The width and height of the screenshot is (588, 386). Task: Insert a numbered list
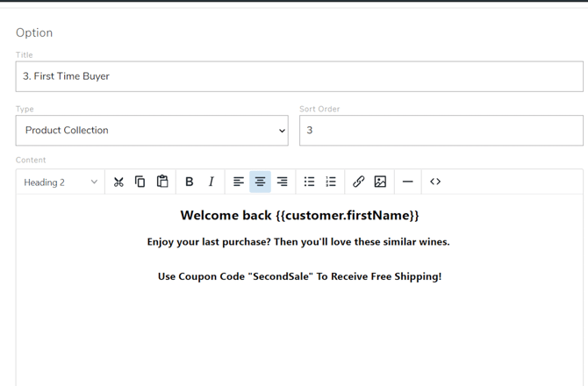[331, 182]
